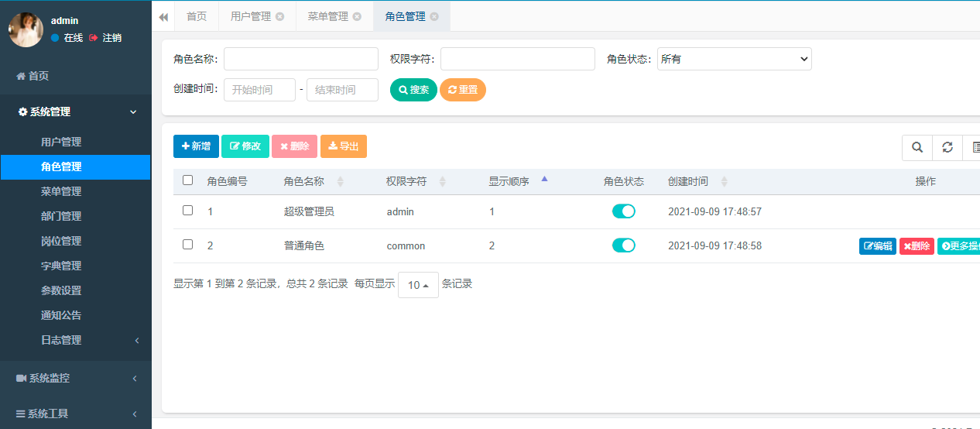Click the admin permission cell
Viewport: 980px width, 429px height.
click(400, 211)
